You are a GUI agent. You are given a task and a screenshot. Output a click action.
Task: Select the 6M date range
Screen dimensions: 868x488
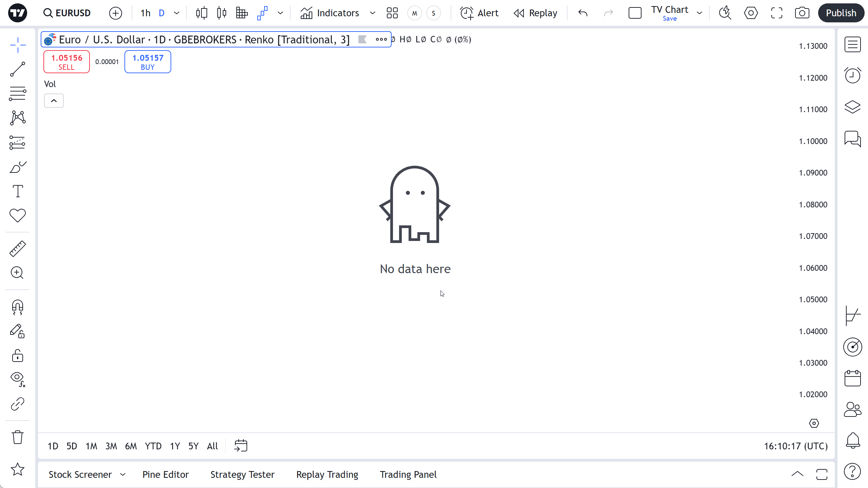click(x=131, y=446)
